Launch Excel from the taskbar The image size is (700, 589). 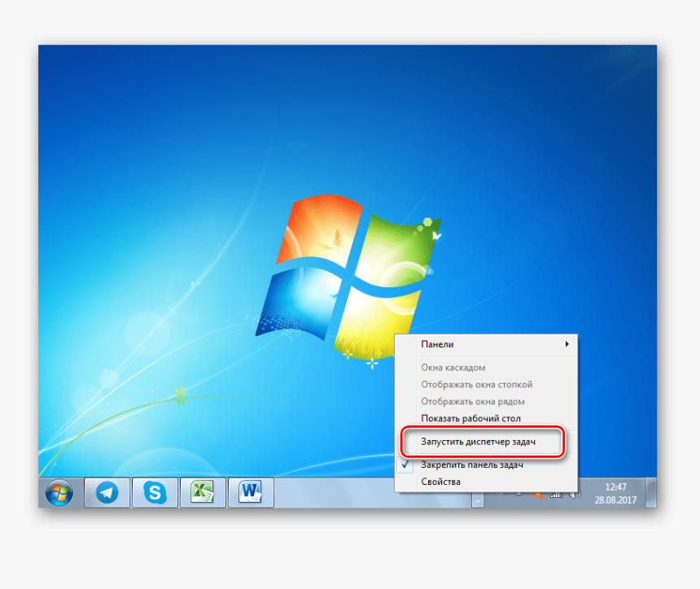tap(203, 493)
